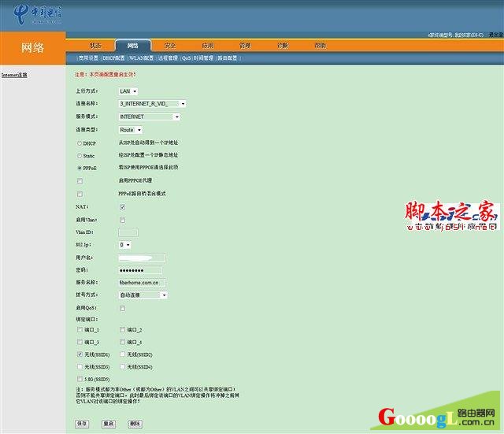Select the DHCP radio button
The image size is (504, 434).
[x=79, y=143]
